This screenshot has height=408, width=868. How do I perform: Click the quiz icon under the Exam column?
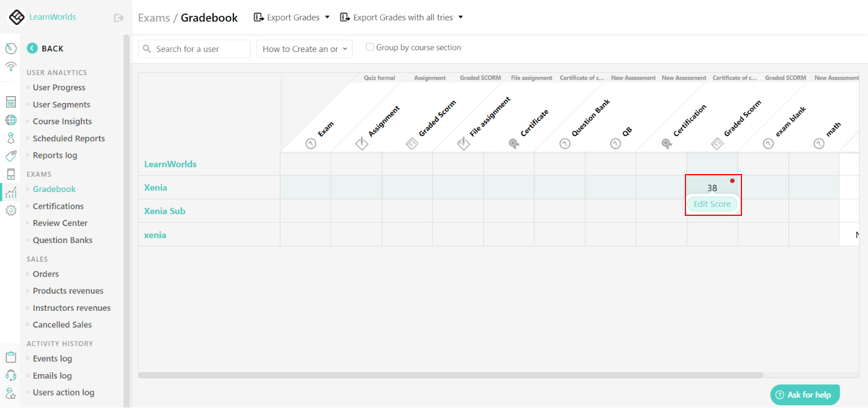(310, 144)
